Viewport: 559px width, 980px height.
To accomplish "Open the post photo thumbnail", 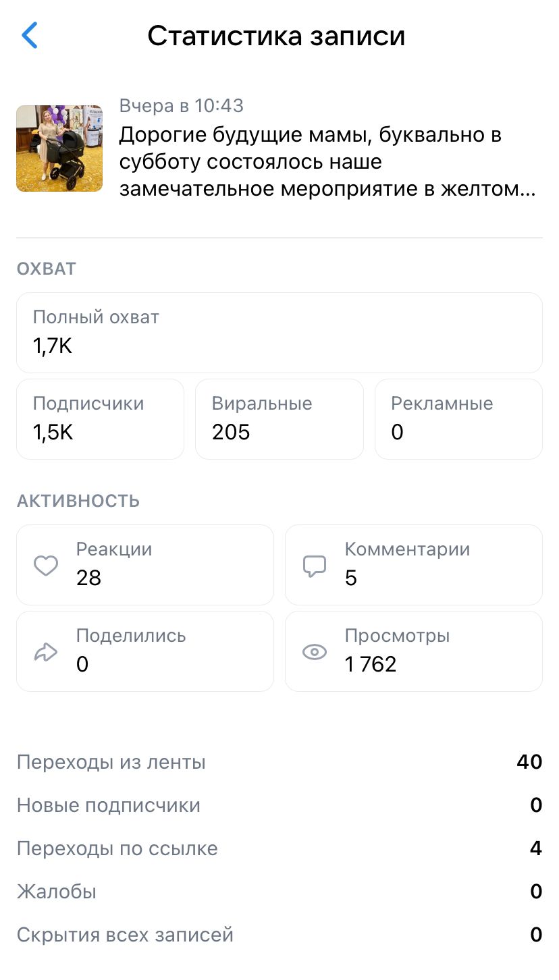I will (59, 148).
